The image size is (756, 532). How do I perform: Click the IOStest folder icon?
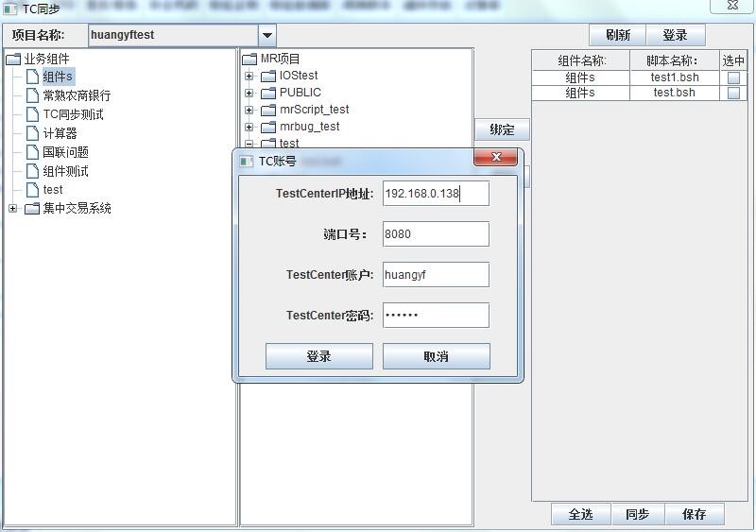click(x=268, y=77)
